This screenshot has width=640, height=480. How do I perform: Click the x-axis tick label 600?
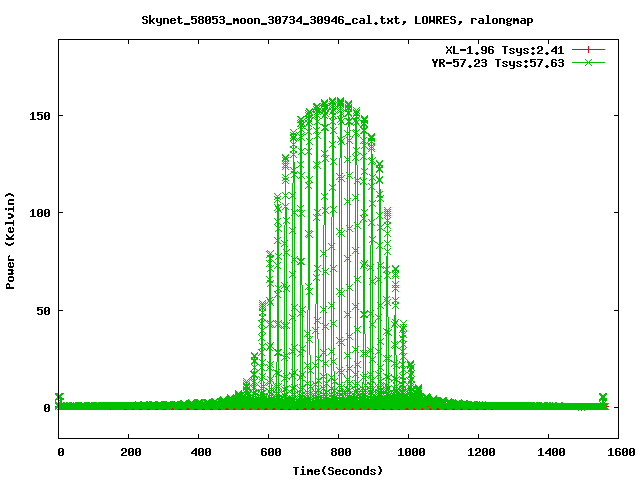click(271, 452)
